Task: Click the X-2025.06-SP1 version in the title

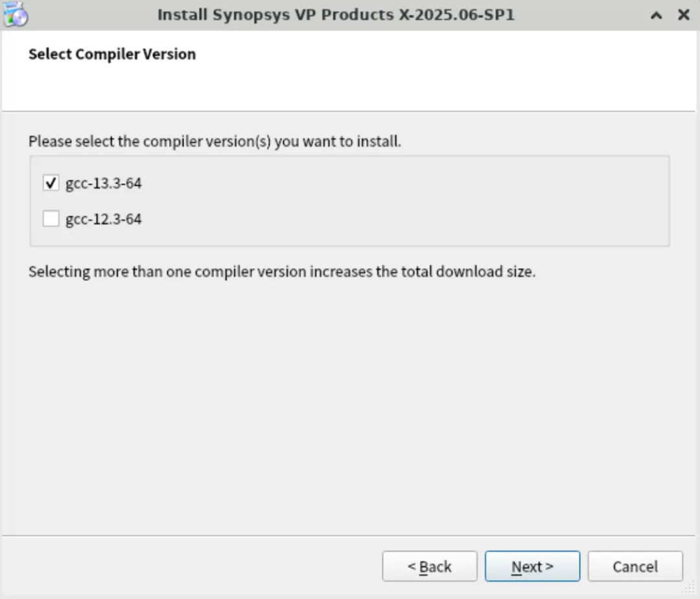Action: 456,15
